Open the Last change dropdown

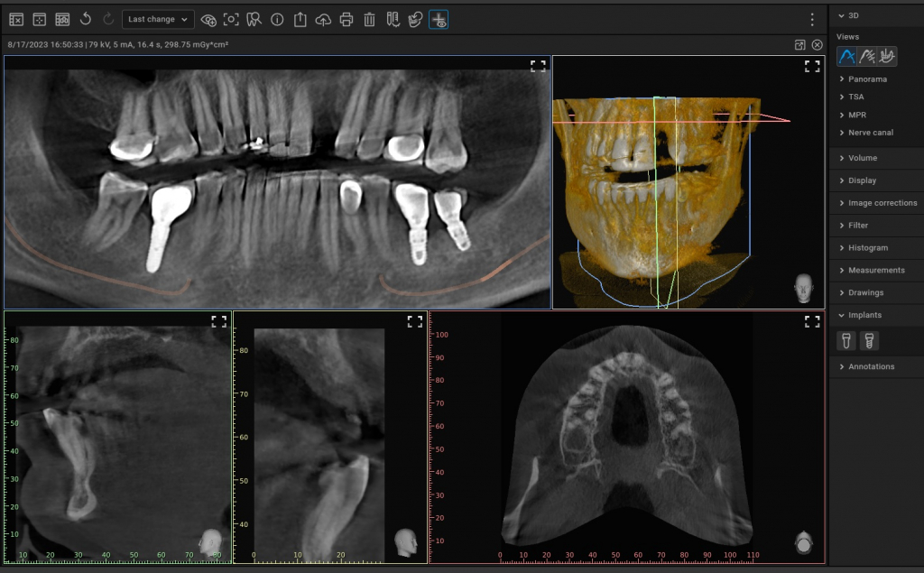pos(158,20)
